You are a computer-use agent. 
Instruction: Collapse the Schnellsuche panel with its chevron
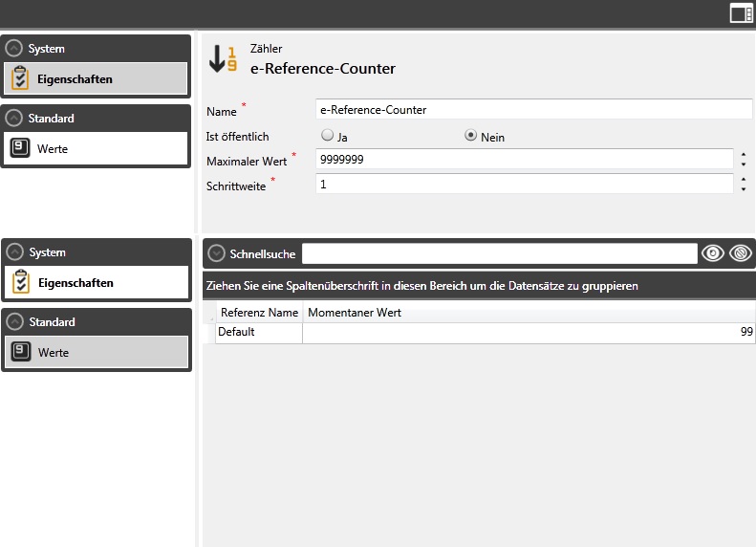pos(216,253)
